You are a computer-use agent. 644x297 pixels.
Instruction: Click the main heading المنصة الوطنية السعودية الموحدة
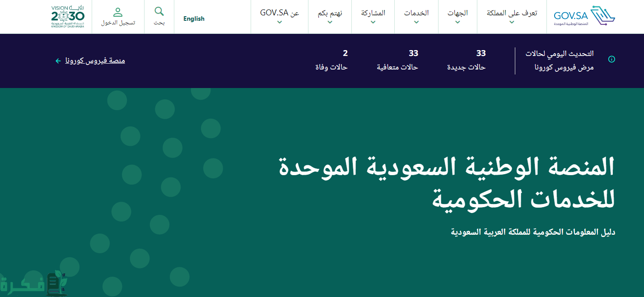coord(446,167)
